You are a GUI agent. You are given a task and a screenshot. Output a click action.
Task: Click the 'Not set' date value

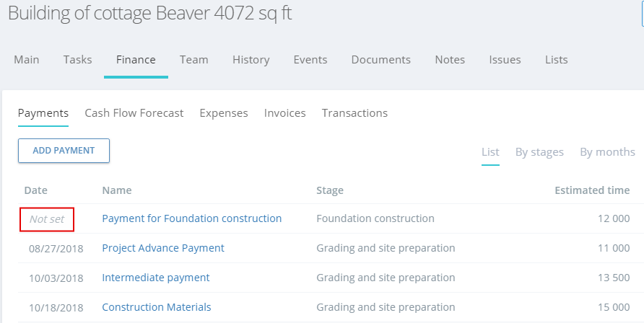[47, 219]
